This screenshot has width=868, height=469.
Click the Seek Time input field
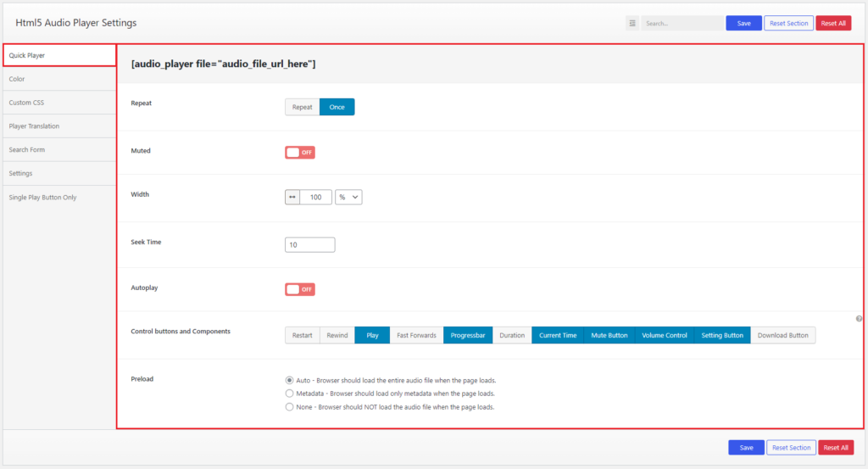310,244
